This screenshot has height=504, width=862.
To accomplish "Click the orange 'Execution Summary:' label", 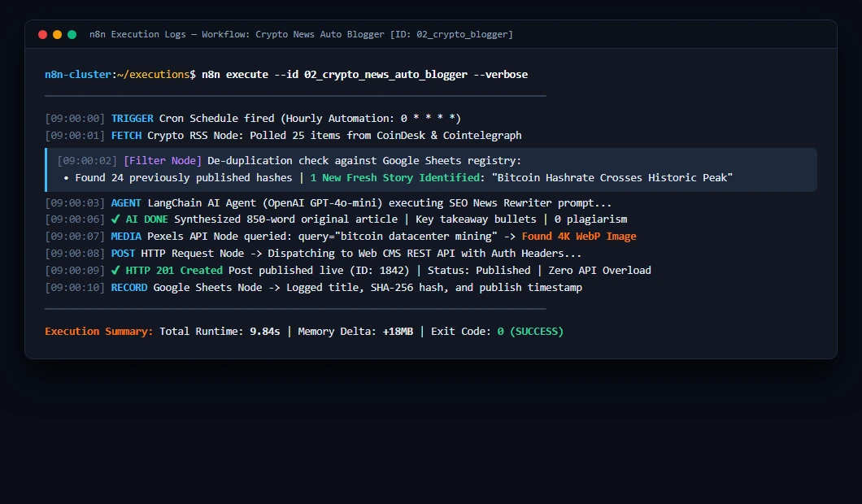I will 99,331.
